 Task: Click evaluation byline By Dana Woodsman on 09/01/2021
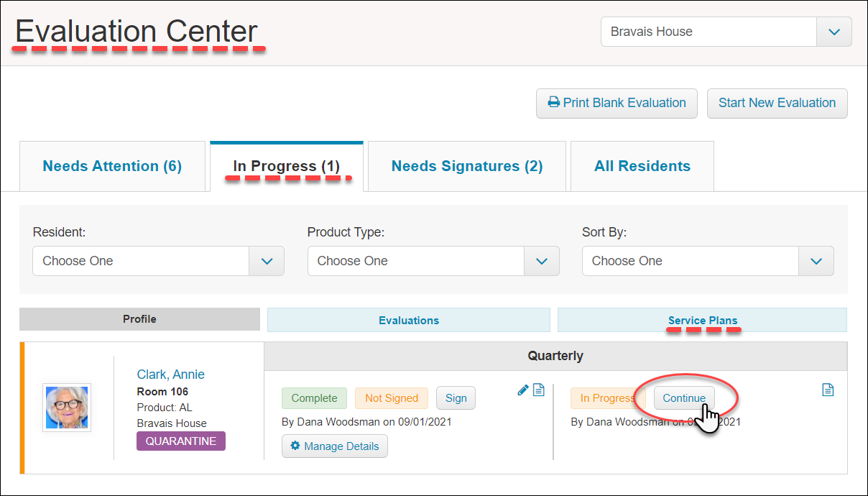click(366, 422)
